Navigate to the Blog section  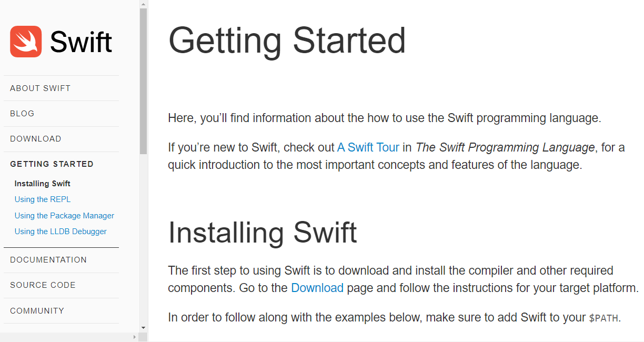22,113
